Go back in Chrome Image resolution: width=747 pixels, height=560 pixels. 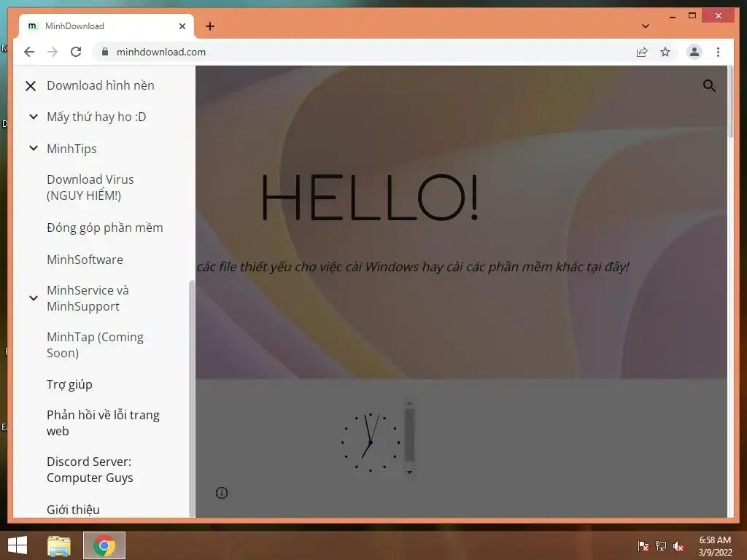[29, 52]
